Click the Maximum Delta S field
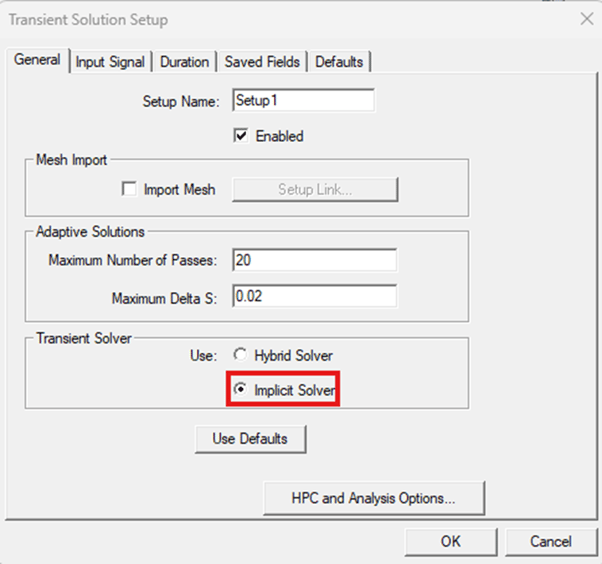This screenshot has width=602, height=564. pyautogui.click(x=314, y=297)
